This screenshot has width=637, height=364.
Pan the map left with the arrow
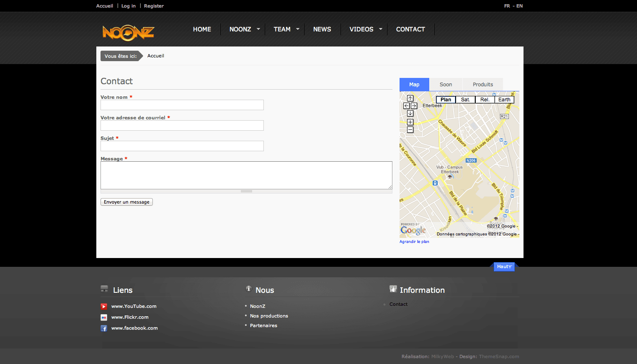(406, 106)
